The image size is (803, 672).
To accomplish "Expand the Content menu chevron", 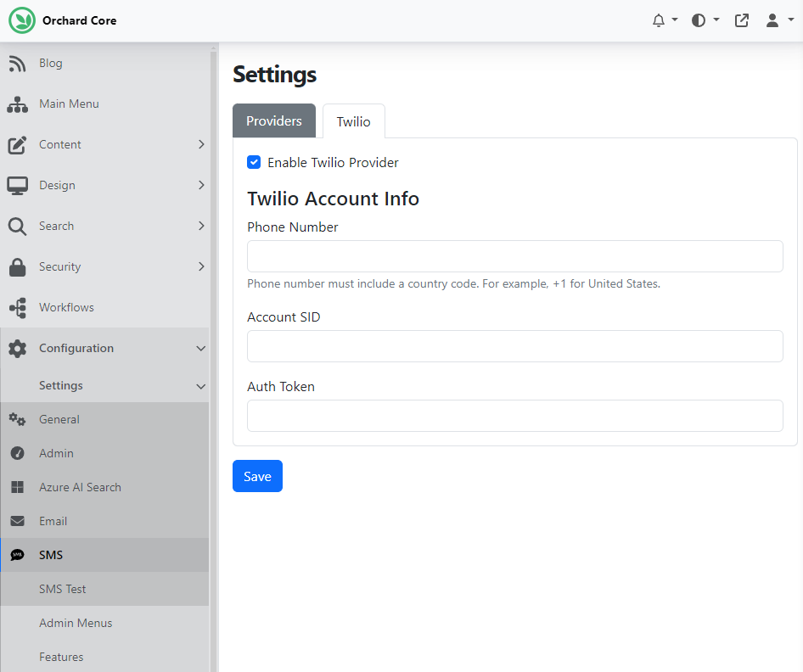I will (201, 144).
